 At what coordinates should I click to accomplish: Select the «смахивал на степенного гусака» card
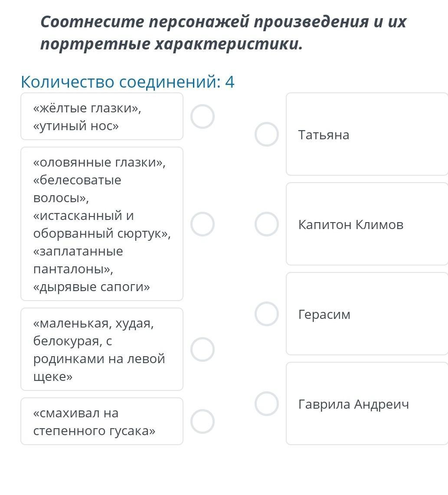[x=102, y=422]
